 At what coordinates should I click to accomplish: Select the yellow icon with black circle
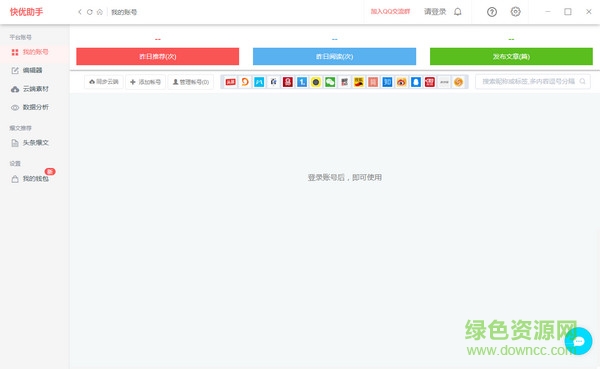316,82
